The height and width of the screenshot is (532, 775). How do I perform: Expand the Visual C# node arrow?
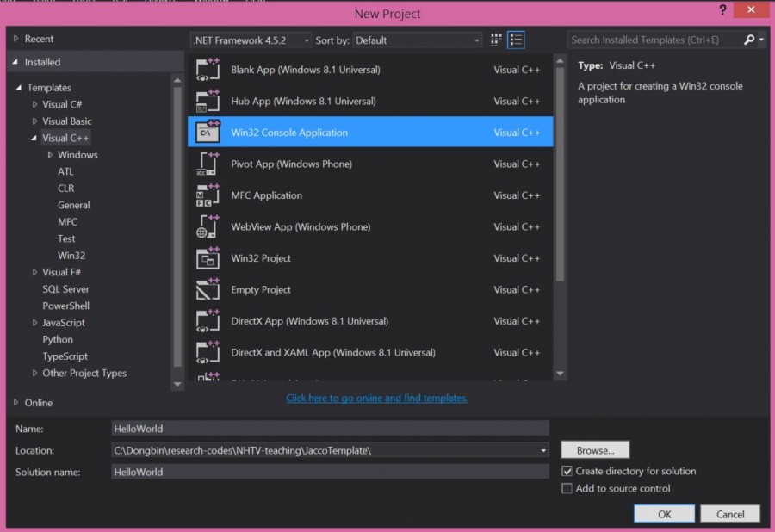coord(34,104)
